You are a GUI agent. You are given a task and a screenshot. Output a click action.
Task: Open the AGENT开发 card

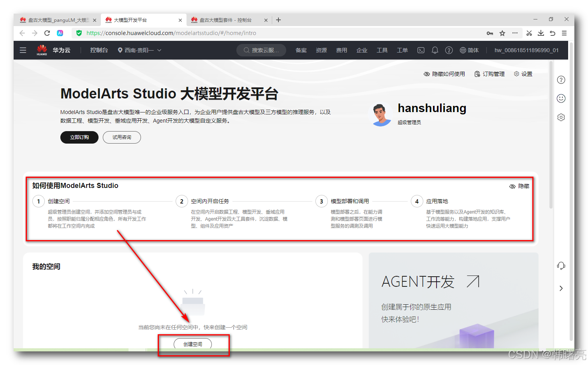(454, 300)
